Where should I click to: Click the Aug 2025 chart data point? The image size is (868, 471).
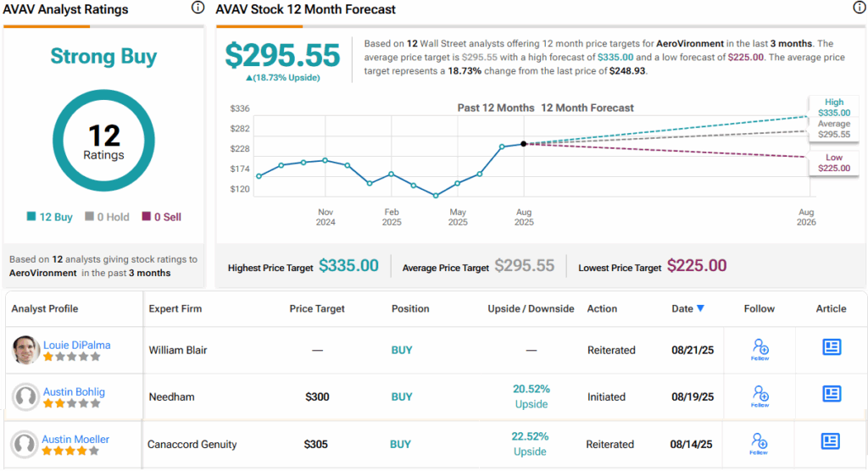pyautogui.click(x=524, y=144)
